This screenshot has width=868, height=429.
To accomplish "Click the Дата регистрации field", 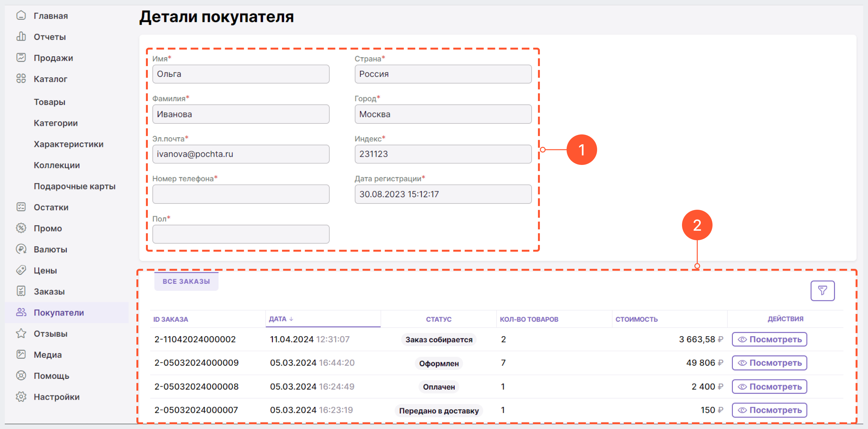I will pos(443,194).
